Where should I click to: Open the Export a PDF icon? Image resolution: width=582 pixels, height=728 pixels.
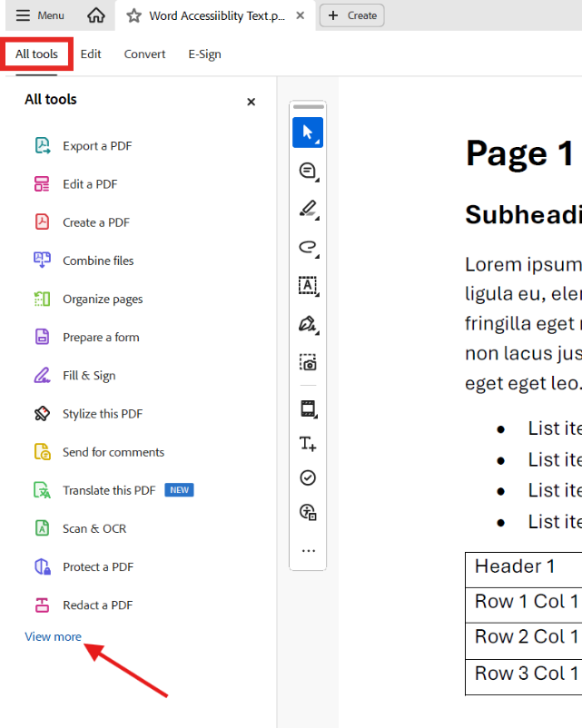pyautogui.click(x=43, y=146)
